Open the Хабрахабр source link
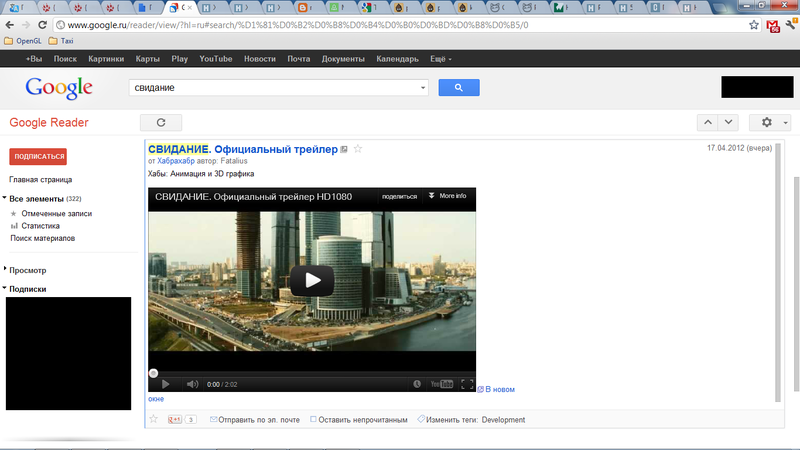800x450 pixels. pos(176,161)
